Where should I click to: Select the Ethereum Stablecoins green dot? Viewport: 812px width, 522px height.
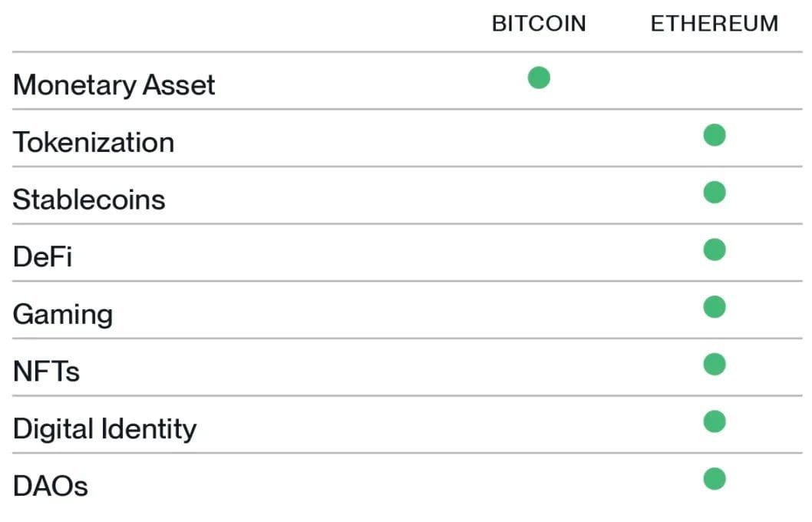714,192
